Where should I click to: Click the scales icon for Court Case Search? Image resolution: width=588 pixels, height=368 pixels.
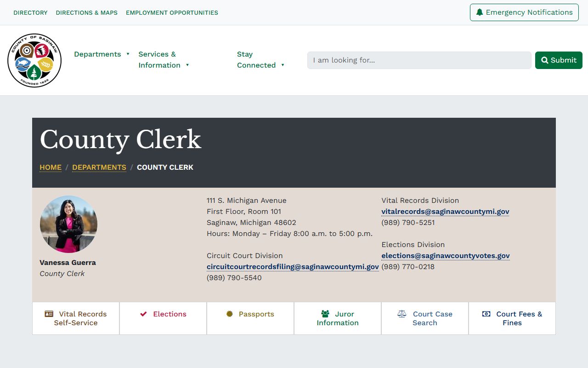[x=402, y=314]
